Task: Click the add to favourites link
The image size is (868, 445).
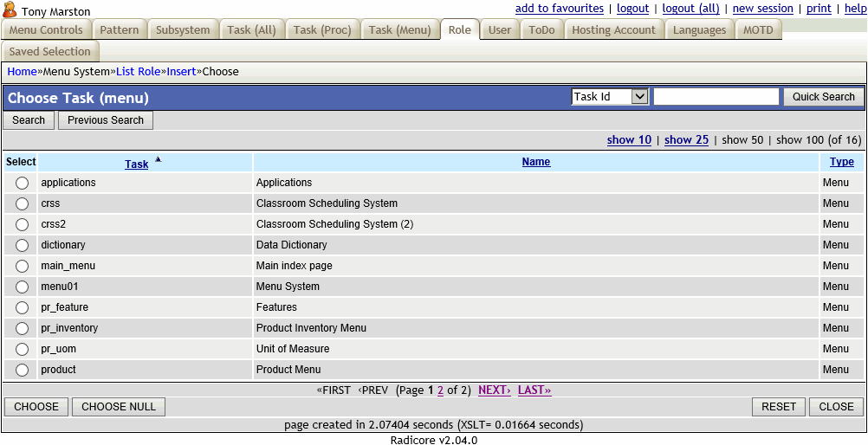Action: [559, 9]
